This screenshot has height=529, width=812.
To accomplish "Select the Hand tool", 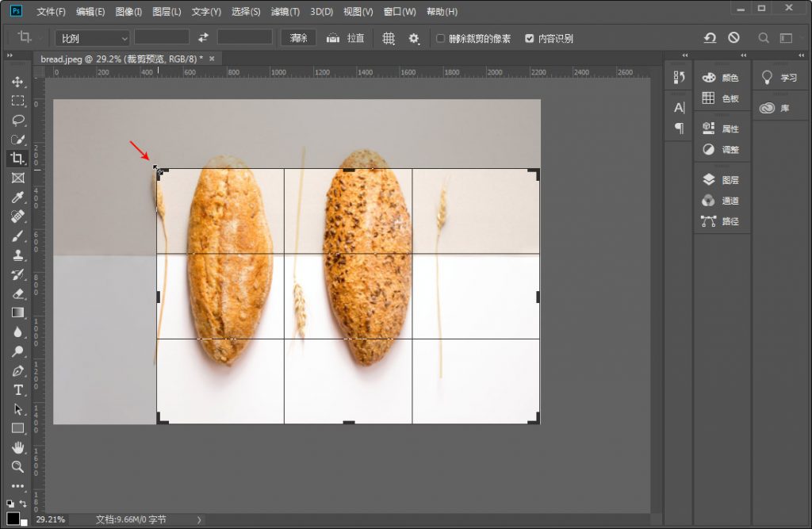I will pyautogui.click(x=17, y=447).
